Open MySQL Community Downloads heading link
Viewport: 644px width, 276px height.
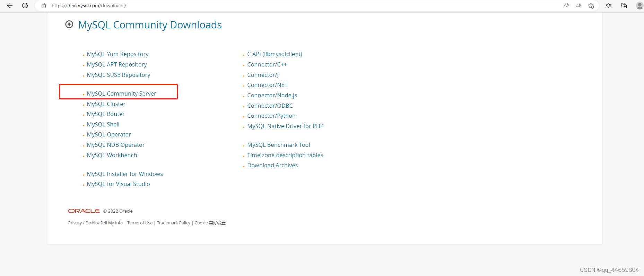click(150, 25)
